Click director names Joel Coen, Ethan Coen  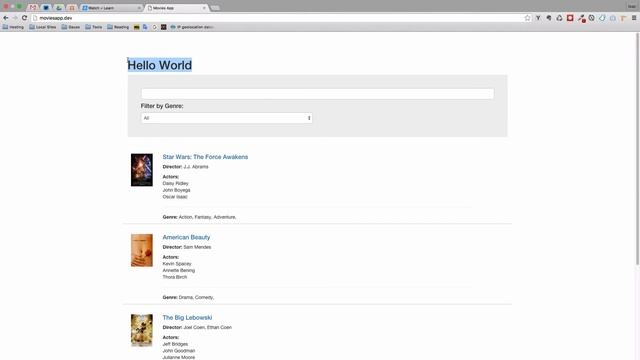[x=207, y=327]
